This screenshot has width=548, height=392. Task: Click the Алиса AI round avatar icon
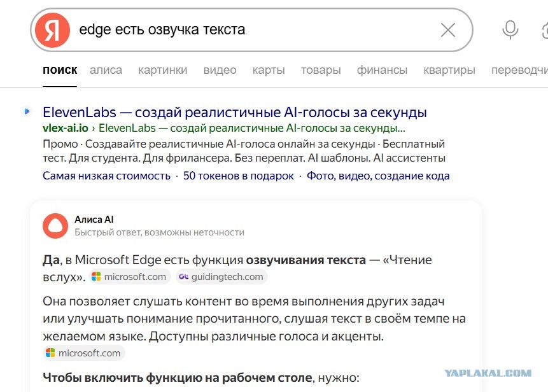[x=55, y=226]
